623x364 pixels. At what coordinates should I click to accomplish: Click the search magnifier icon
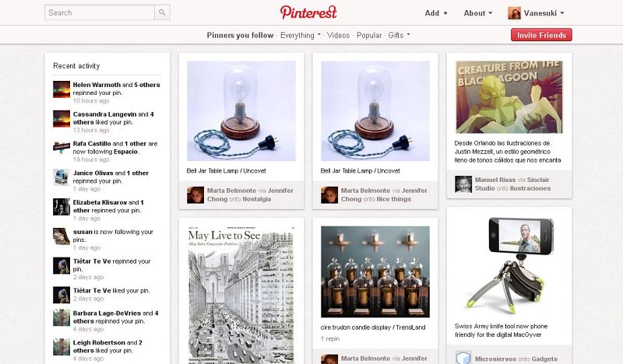click(162, 12)
